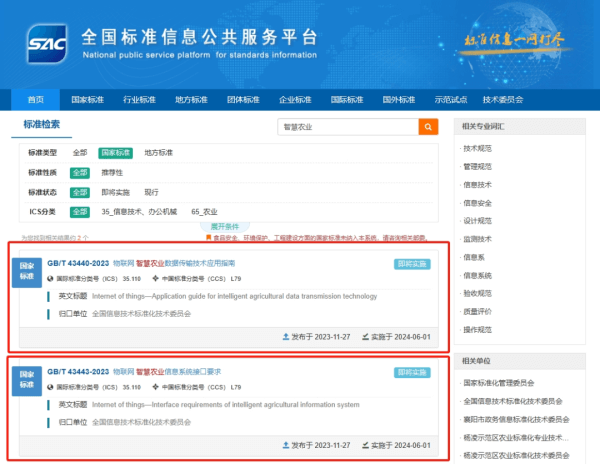This screenshot has width=600, height=464.
Task: Select 即将实施 under 标准状态 filter
Action: coord(116,192)
